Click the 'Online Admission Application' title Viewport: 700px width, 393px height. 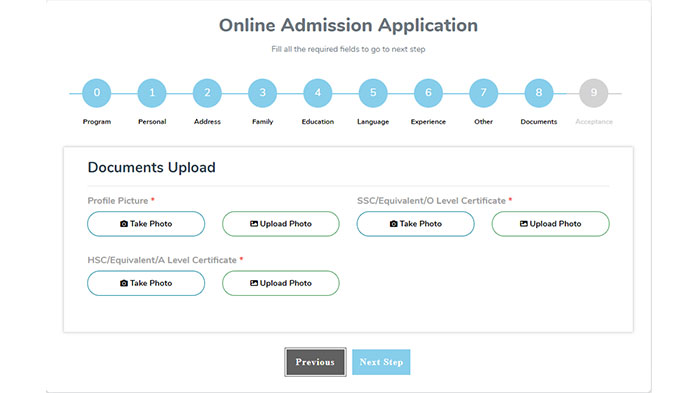[x=348, y=25]
